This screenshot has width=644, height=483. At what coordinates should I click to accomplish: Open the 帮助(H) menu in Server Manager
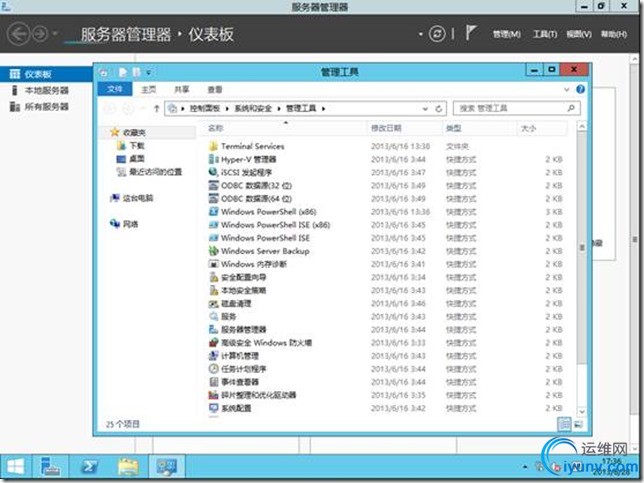tap(614, 34)
